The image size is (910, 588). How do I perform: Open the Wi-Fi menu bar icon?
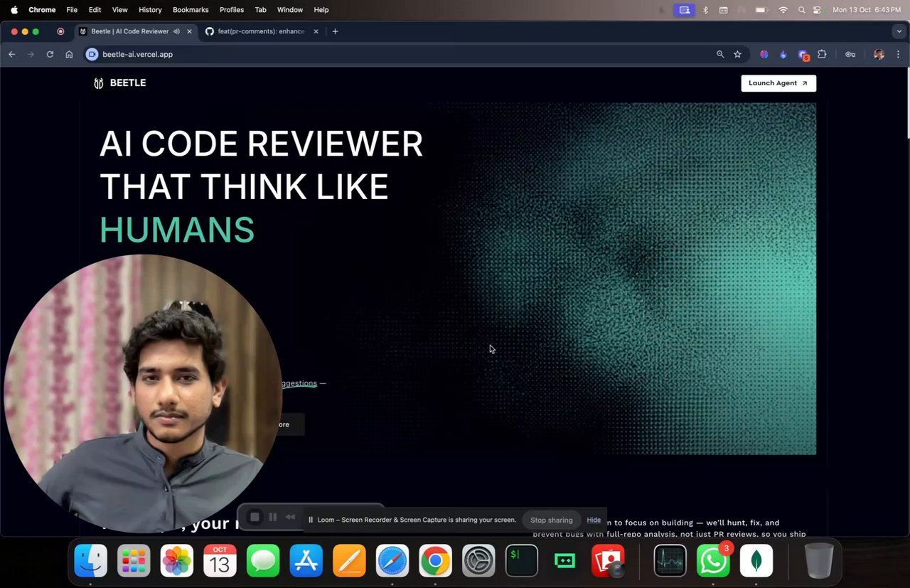point(783,10)
